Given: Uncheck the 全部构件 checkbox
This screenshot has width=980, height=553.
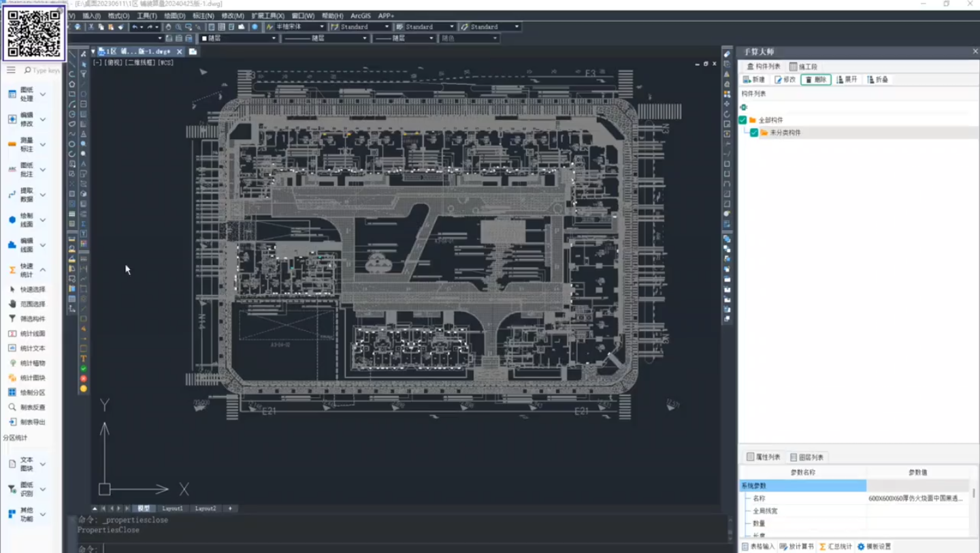Looking at the screenshot, I should 742,120.
